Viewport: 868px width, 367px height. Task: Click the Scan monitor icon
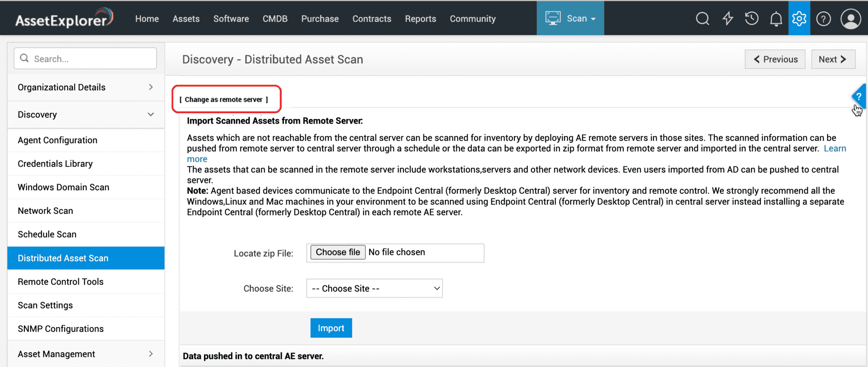click(x=553, y=18)
